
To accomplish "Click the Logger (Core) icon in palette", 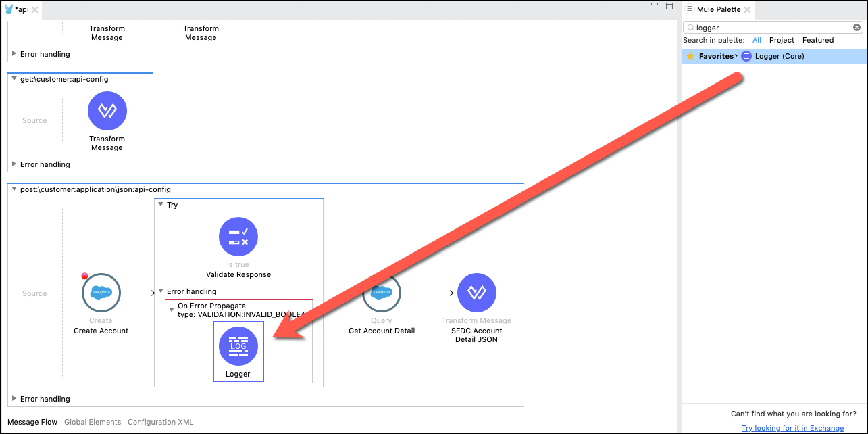I will pos(746,56).
